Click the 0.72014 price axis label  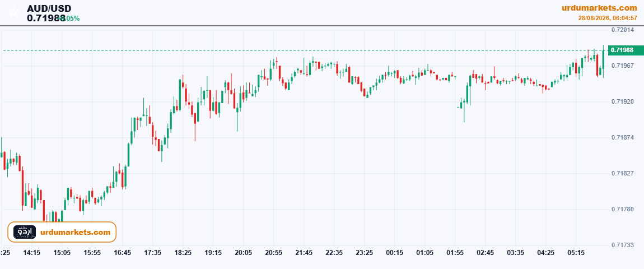[622, 30]
